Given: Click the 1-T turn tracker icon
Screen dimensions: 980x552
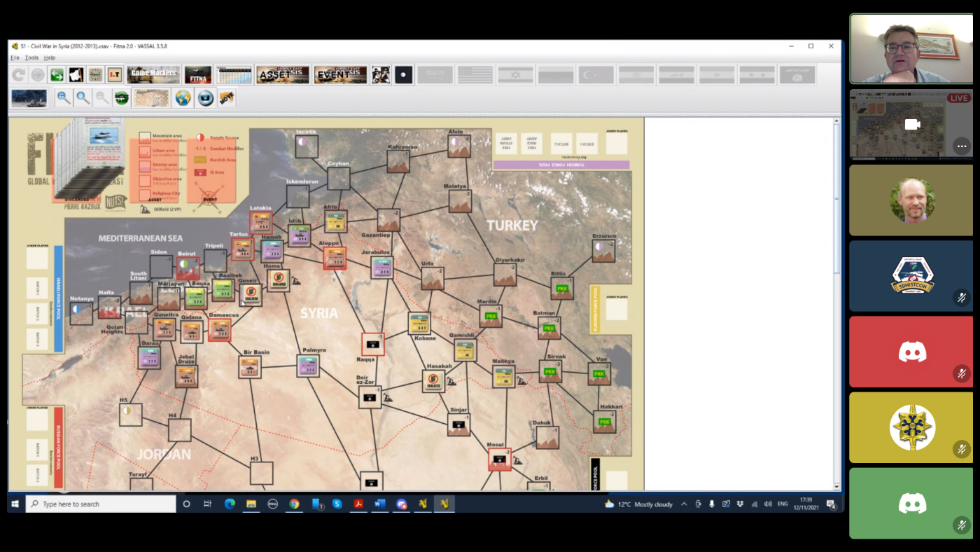Looking at the screenshot, I should click(x=114, y=75).
